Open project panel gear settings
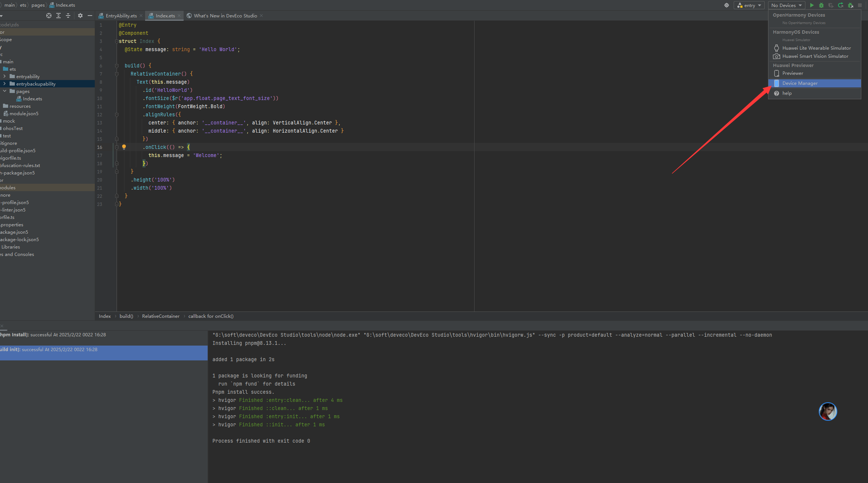 point(80,16)
